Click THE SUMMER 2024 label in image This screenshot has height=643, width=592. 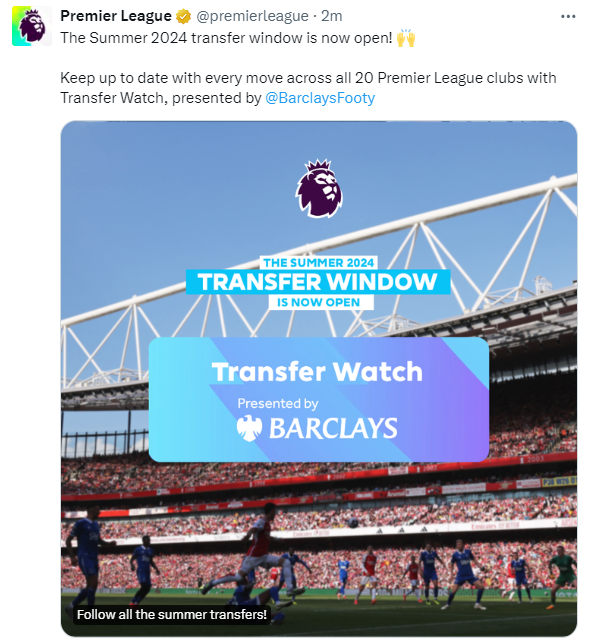coord(319,262)
